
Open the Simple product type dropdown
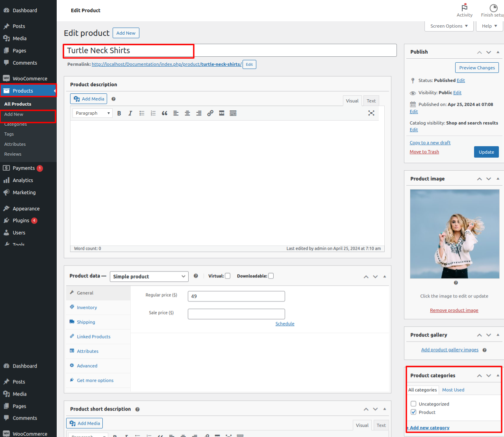click(149, 277)
